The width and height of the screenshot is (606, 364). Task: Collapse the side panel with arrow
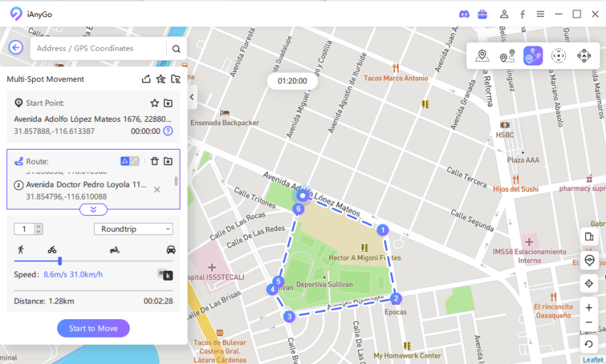click(x=192, y=96)
